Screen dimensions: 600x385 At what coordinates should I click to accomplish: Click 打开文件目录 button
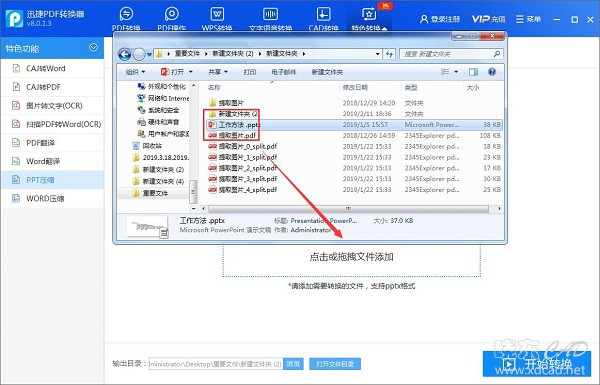[335, 364]
